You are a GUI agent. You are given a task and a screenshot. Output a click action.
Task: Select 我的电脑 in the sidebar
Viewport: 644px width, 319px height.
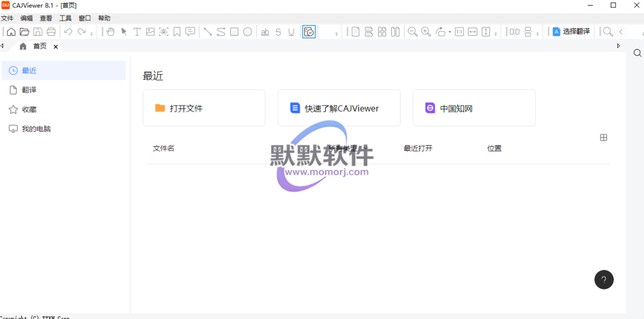(36, 129)
